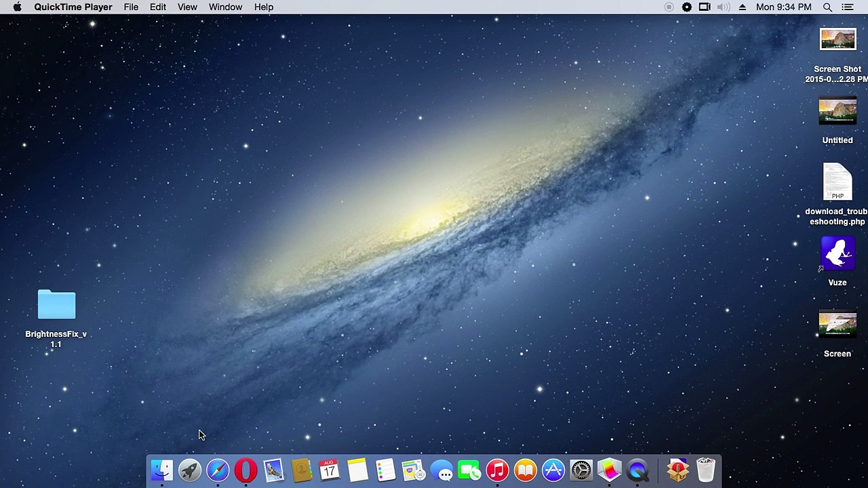Open the volume control in menu bar

723,7
